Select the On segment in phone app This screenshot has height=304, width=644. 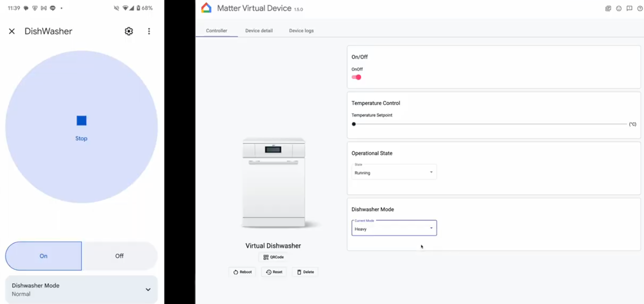[43, 256]
